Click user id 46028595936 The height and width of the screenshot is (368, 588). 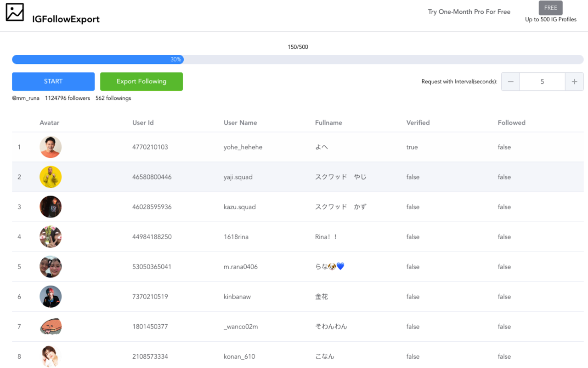[x=152, y=207]
